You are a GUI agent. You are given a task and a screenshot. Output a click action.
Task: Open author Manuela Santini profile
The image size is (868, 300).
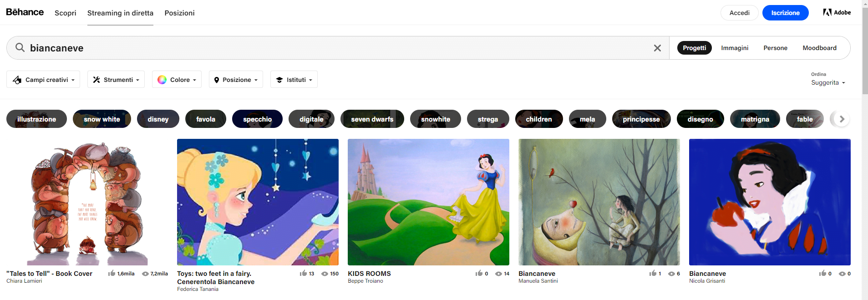538,281
